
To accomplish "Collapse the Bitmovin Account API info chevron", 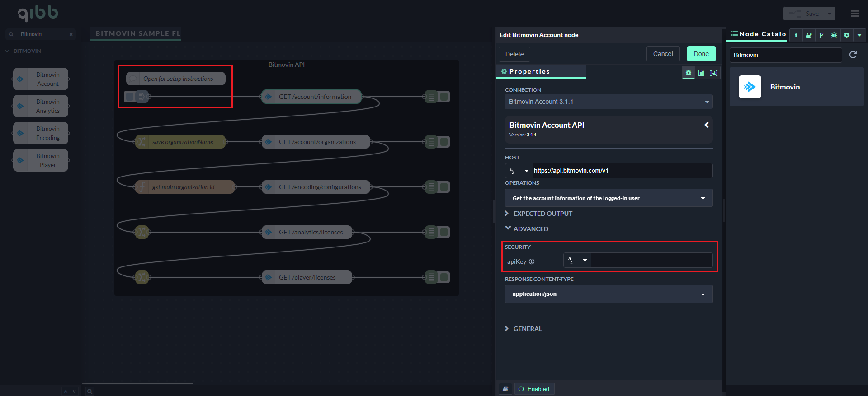I will click(706, 125).
